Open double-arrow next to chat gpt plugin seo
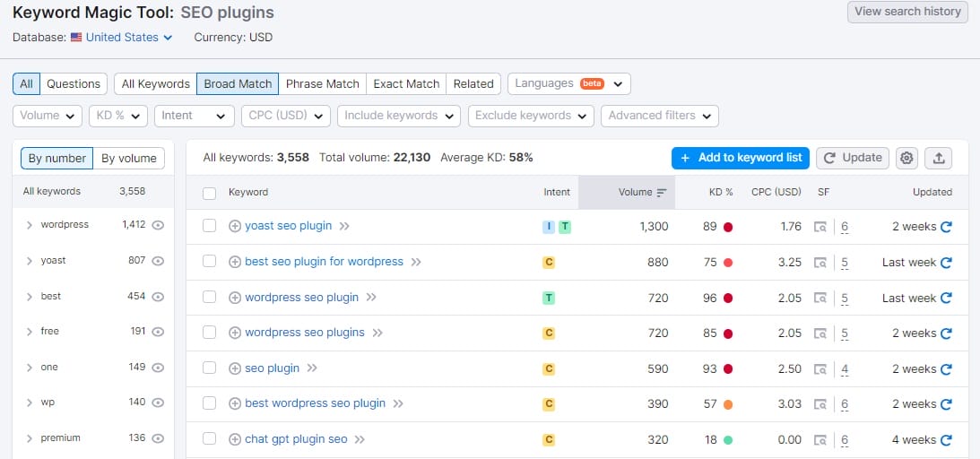 pyautogui.click(x=360, y=439)
